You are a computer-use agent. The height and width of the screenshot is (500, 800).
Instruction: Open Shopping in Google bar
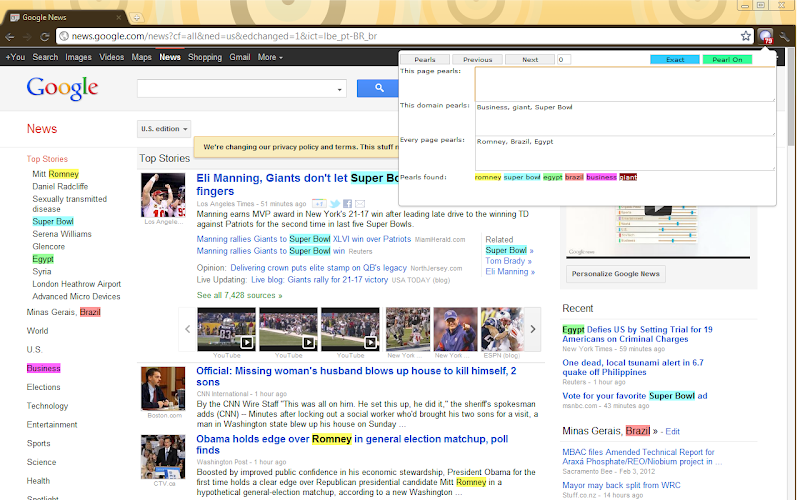(x=205, y=57)
